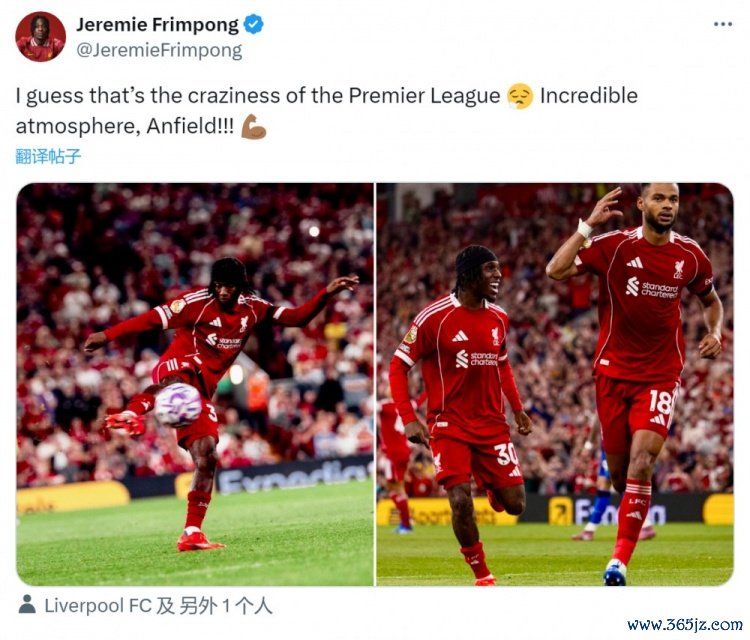Click the Standard Chartered logo on right jersey
This screenshot has height=640, width=750.
(652, 287)
